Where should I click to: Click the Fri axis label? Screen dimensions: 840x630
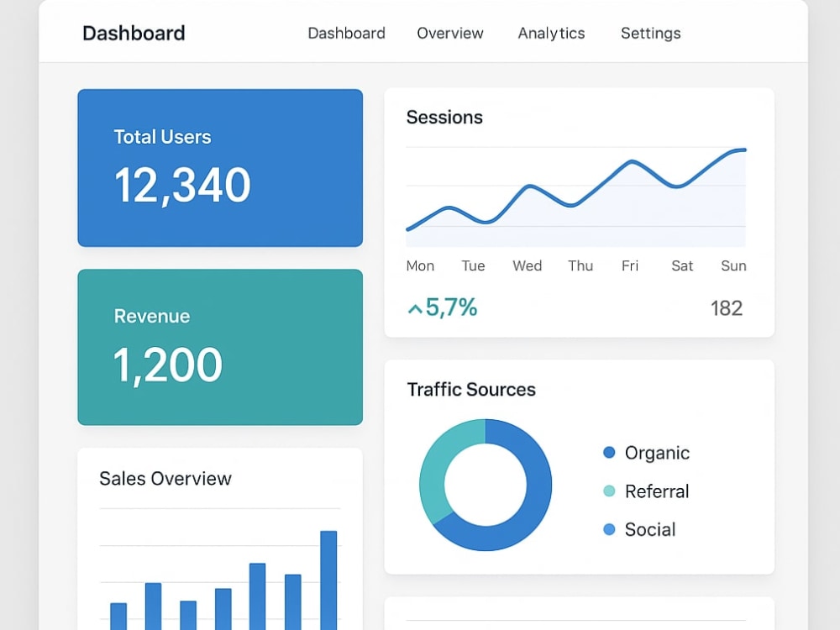(x=630, y=265)
